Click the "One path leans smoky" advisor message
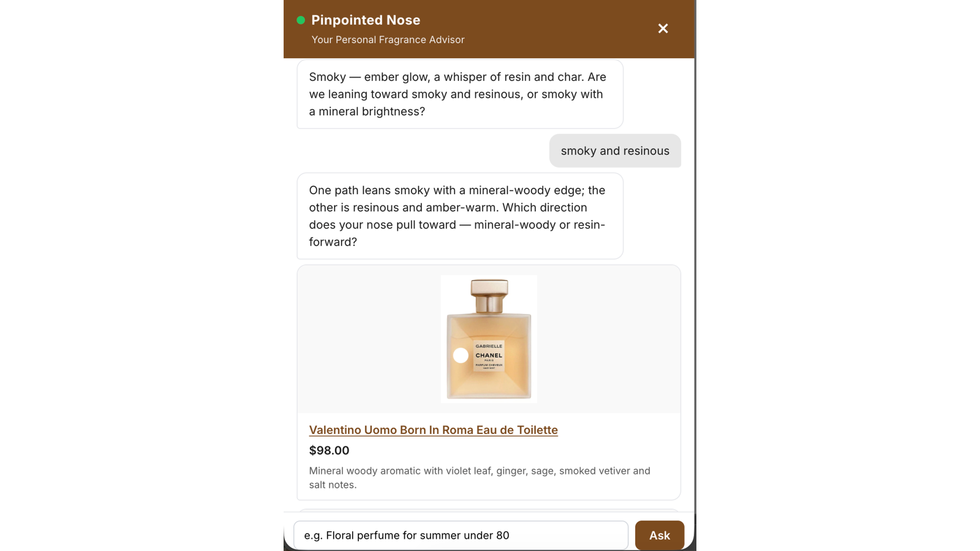Image resolution: width=980 pixels, height=551 pixels. 460,216
